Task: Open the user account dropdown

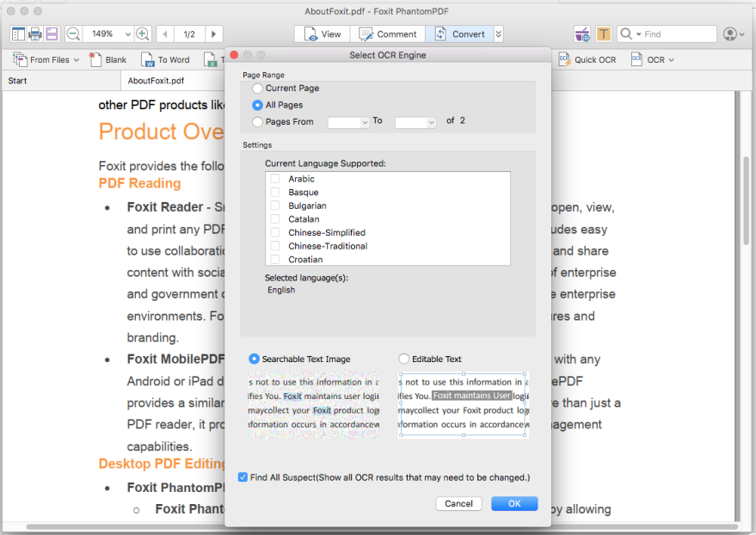Action: tap(734, 34)
